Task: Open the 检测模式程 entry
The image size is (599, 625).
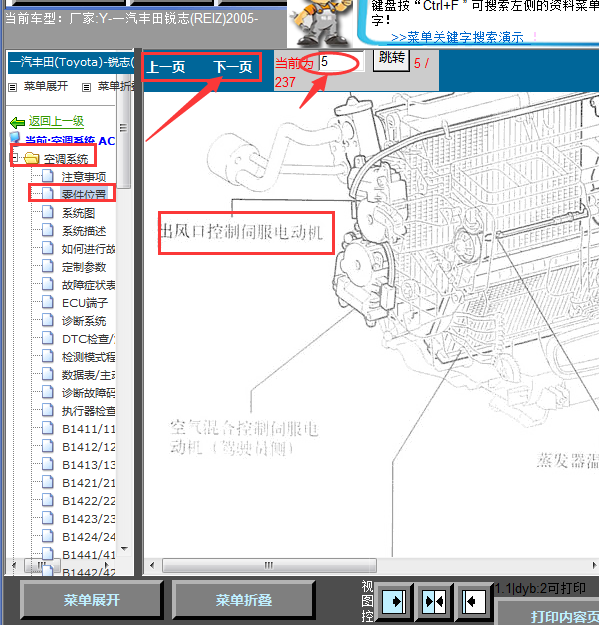Action: pyautogui.click(x=88, y=357)
